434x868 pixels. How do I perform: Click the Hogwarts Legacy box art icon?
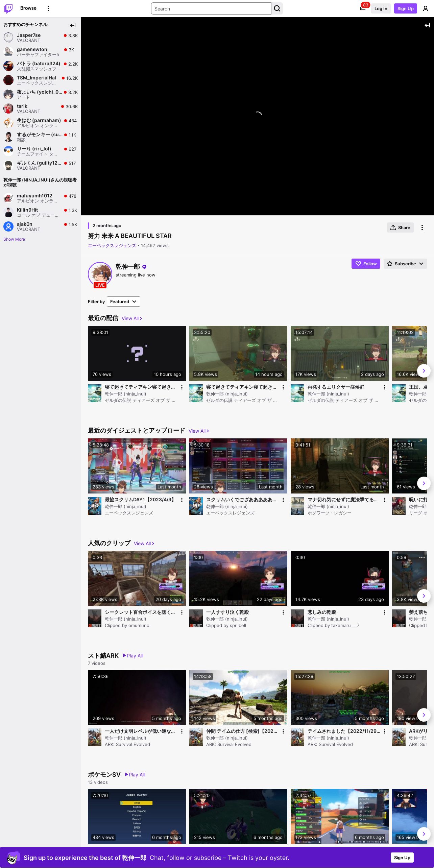pos(297,506)
